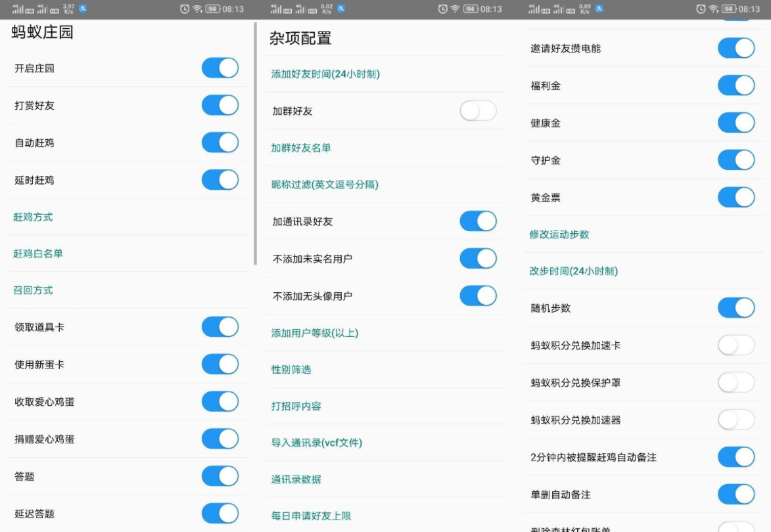
Task: Toggle the 福利金 switch
Action: point(737,85)
